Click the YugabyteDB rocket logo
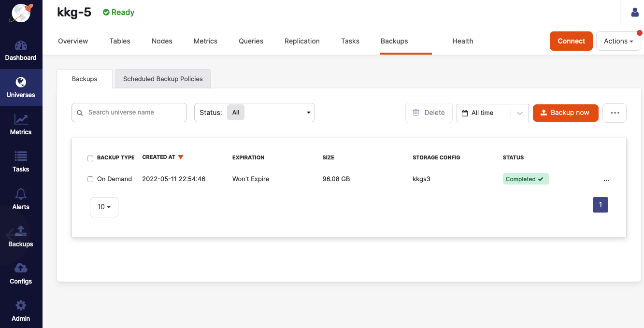The width and height of the screenshot is (644, 328). tap(21, 13)
